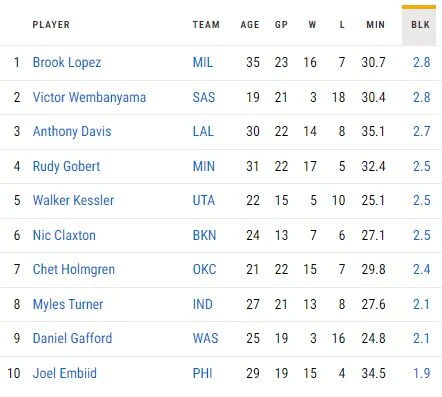Click the Anthony Davis name link
Screen dimensions: 442x397
click(x=72, y=131)
